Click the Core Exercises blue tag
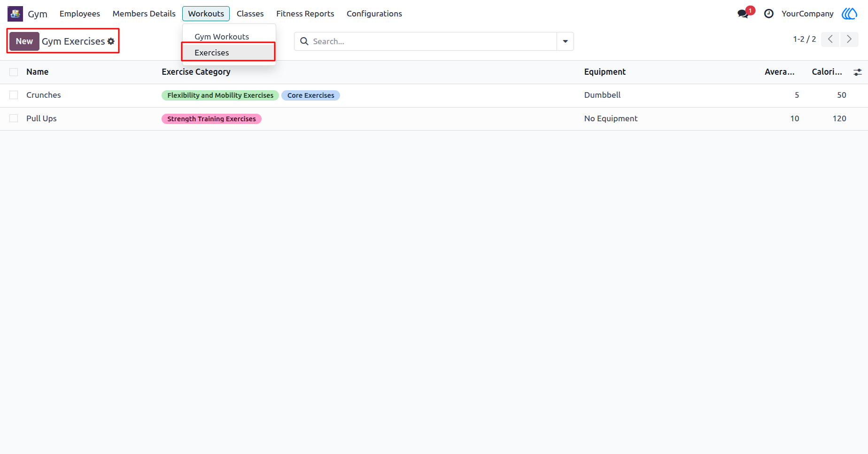Viewport: 868px width, 454px height. [x=311, y=95]
